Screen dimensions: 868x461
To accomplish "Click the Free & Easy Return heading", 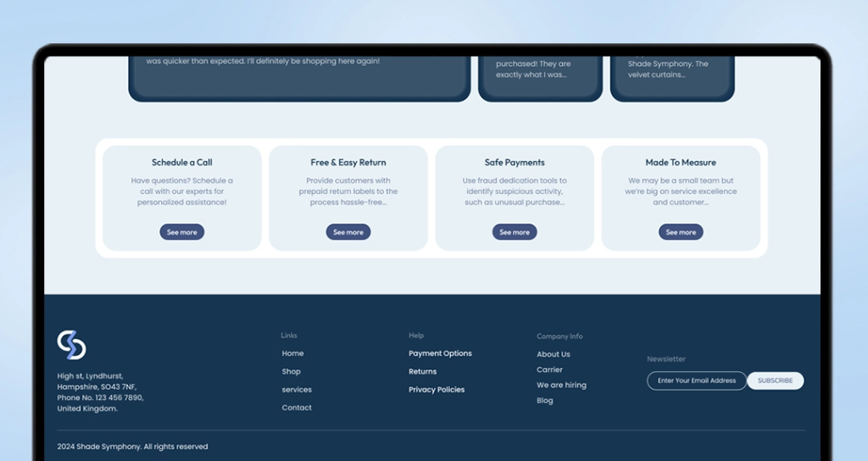I will point(348,162).
